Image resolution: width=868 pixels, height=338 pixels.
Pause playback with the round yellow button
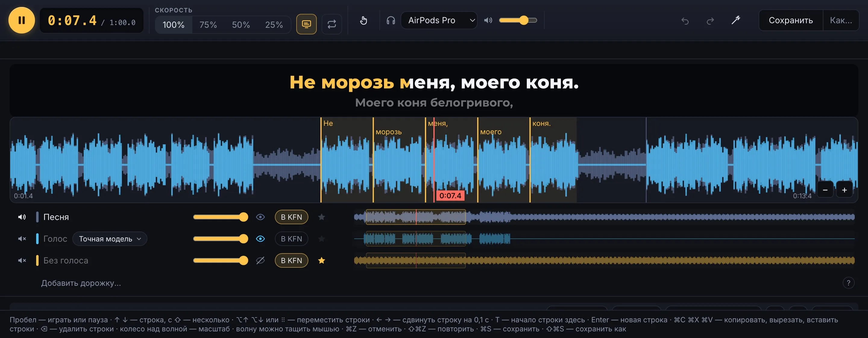[22, 20]
